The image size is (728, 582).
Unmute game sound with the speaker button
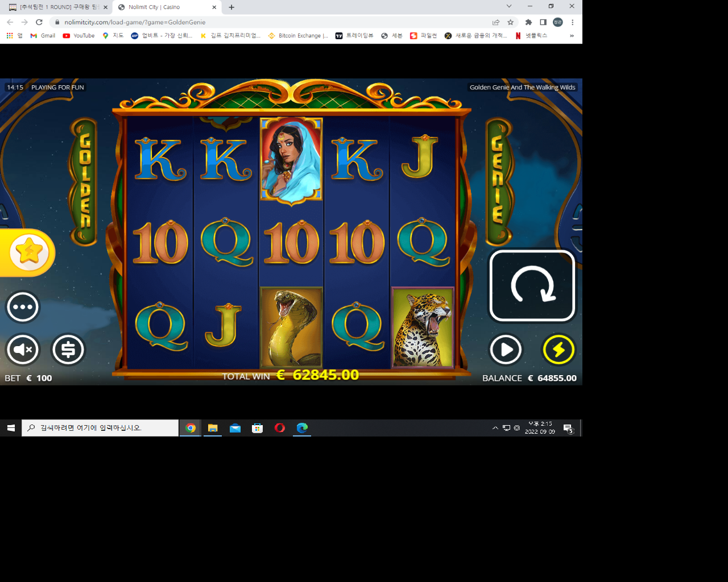[23, 350]
